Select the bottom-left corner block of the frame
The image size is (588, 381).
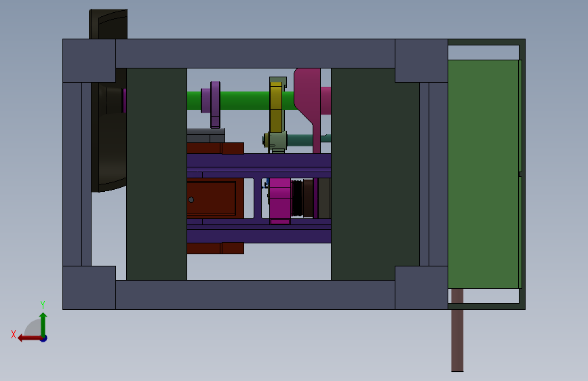pos(89,287)
